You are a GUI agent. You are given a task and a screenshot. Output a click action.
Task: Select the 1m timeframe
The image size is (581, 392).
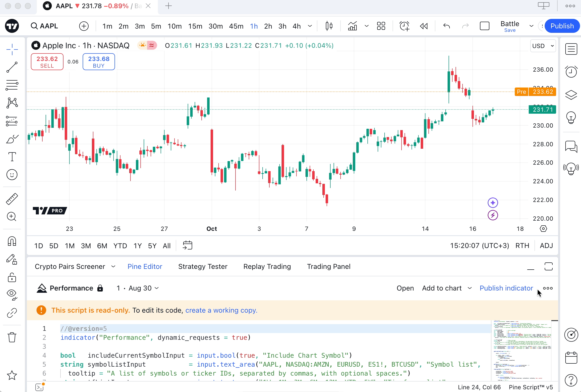(107, 26)
